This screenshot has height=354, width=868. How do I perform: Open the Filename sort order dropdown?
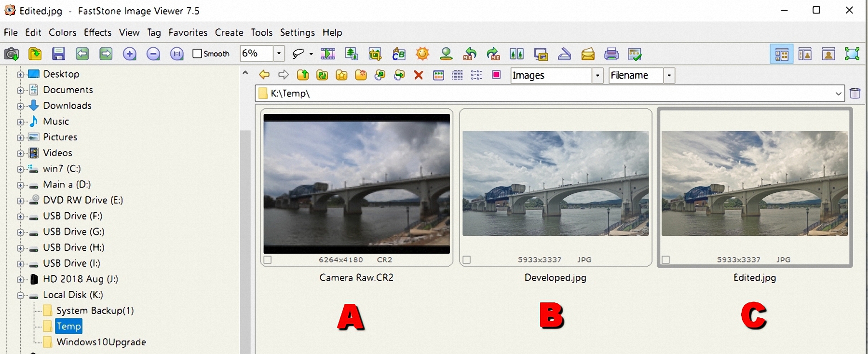[x=669, y=76]
